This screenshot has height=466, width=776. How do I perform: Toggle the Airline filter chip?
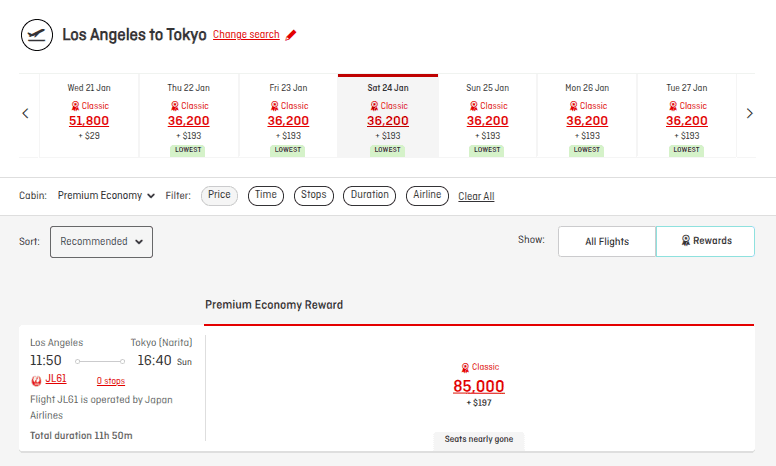coord(427,195)
